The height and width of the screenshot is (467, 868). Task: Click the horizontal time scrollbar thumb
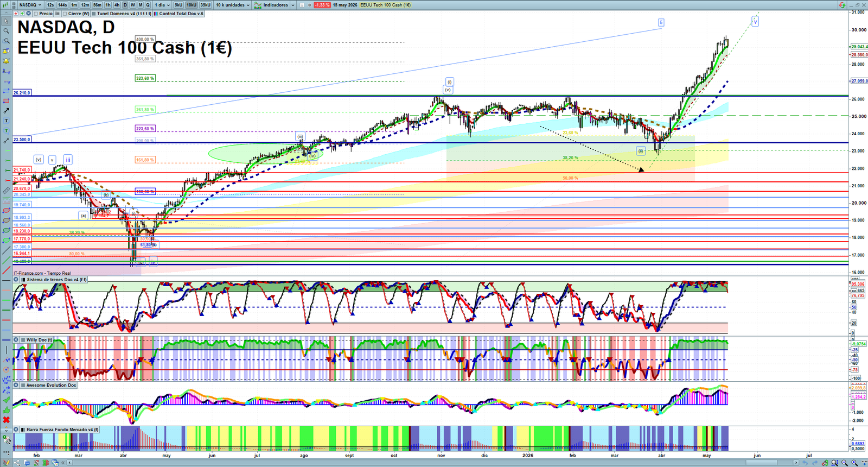point(762,463)
